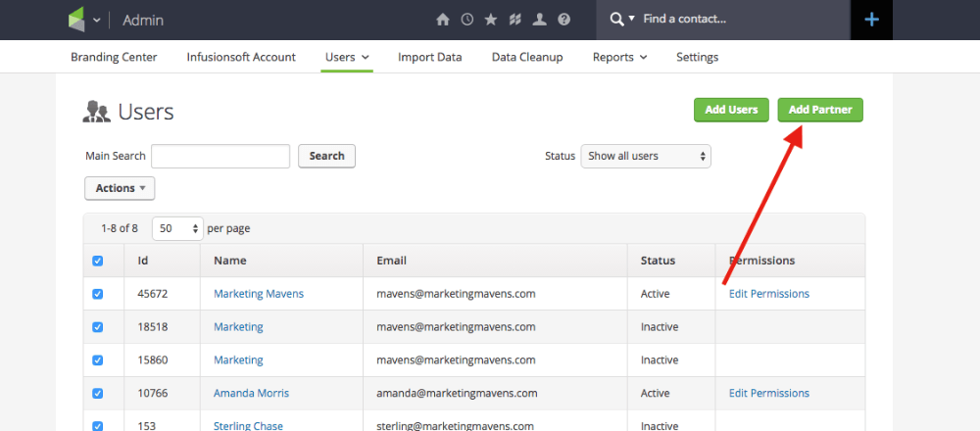Toggle the select-all header checkbox
Viewport: 980px width, 431px height.
point(97,261)
